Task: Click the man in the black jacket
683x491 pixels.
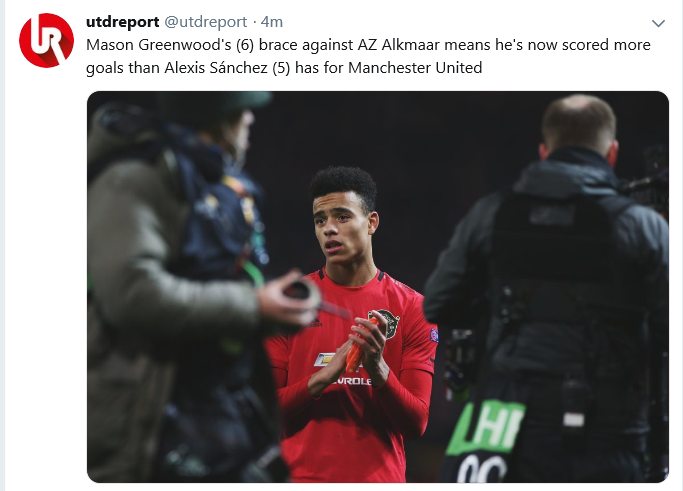Action: coord(549,288)
